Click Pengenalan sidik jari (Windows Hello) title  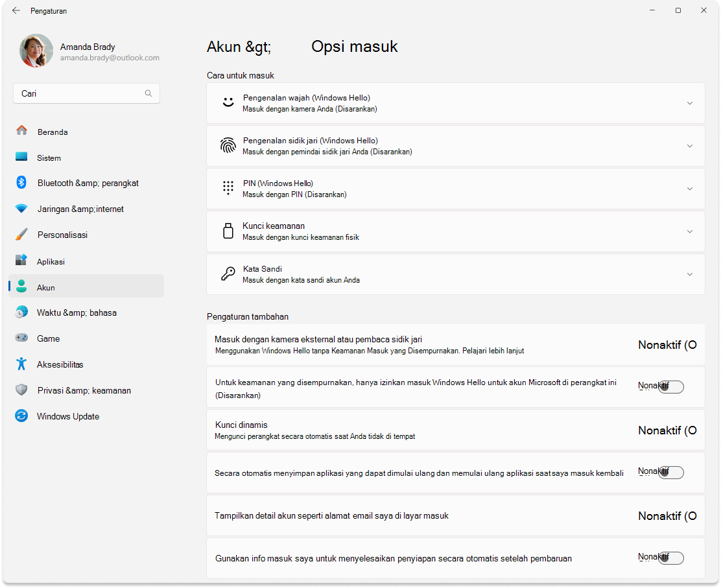pos(311,141)
